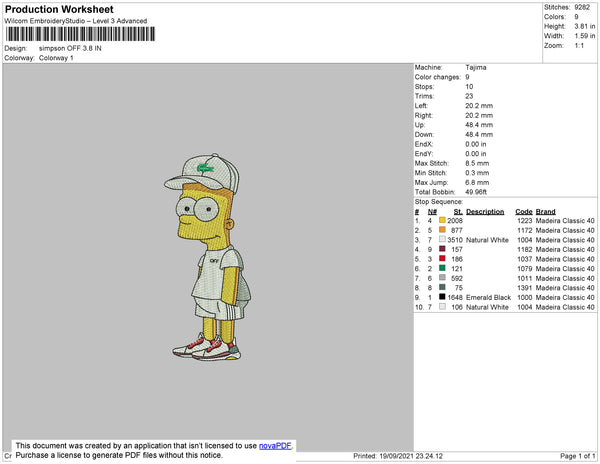Screen dimensions: 600x464
Task: Click the design name 'simpson OFF 3.8 IN'
Action: (70, 49)
